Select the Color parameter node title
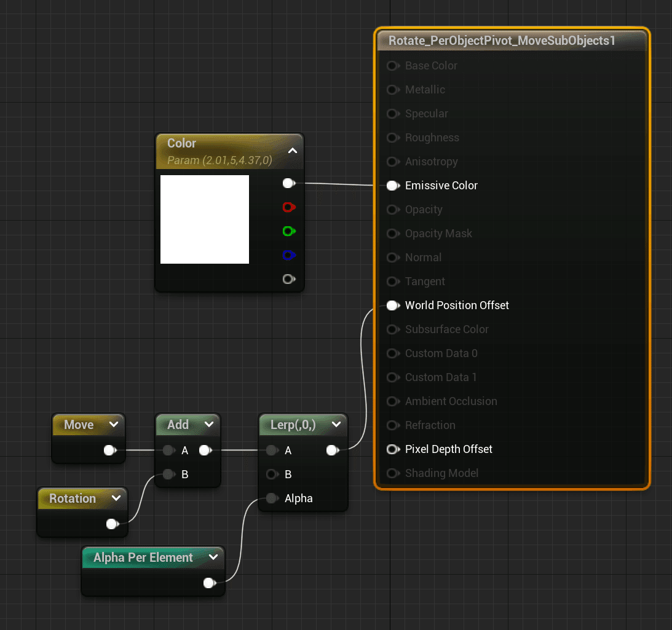This screenshot has width=672, height=630. 182,143
